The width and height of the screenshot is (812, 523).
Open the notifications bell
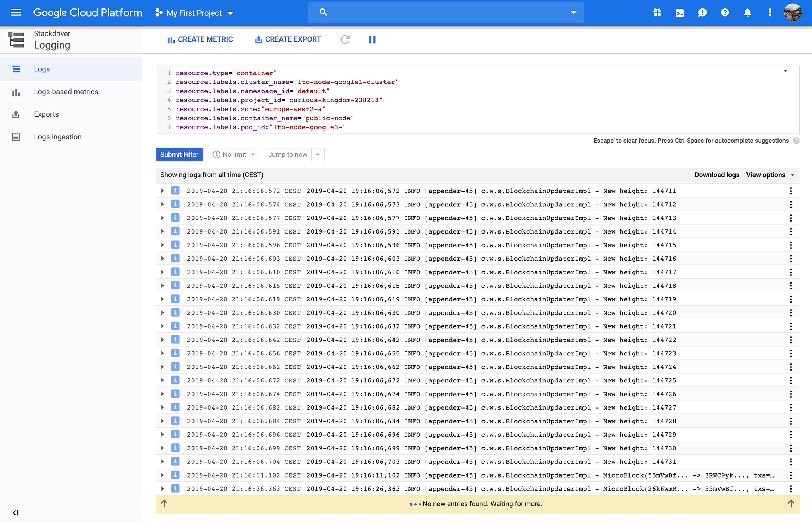click(x=747, y=13)
